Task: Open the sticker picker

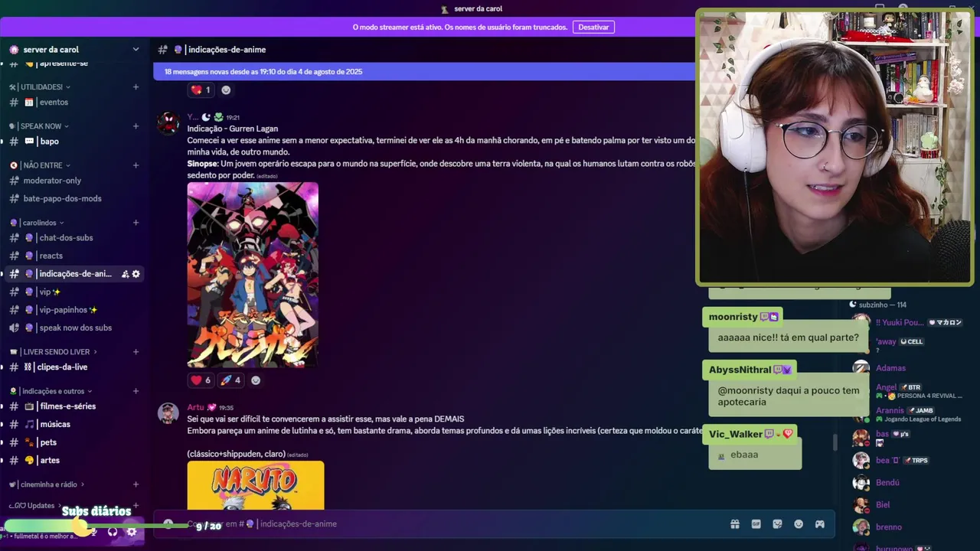Action: 778,524
